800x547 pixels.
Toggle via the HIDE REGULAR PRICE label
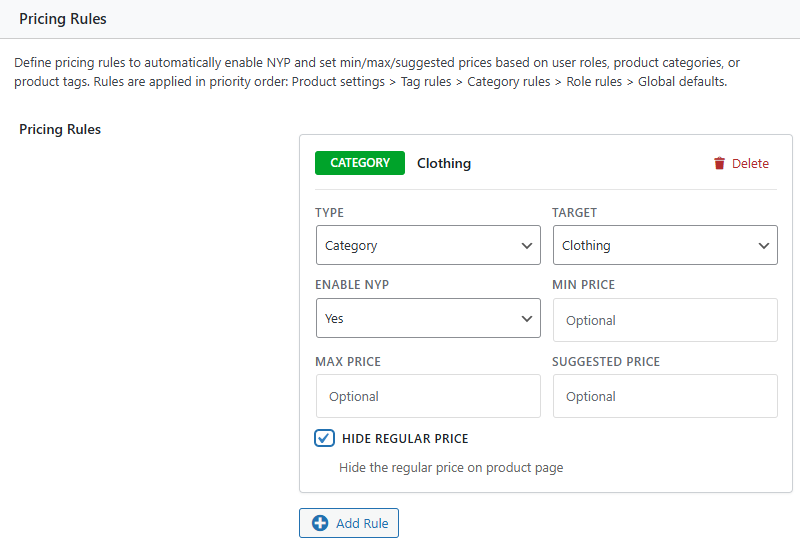point(405,439)
